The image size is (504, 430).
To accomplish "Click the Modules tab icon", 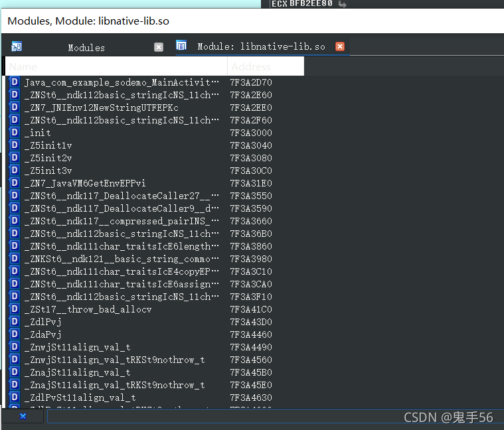I will tap(17, 46).
